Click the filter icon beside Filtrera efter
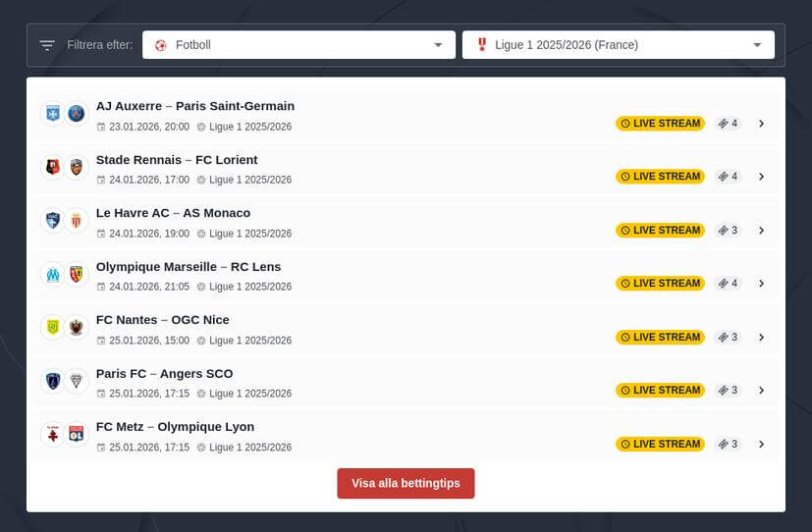 [x=47, y=45]
